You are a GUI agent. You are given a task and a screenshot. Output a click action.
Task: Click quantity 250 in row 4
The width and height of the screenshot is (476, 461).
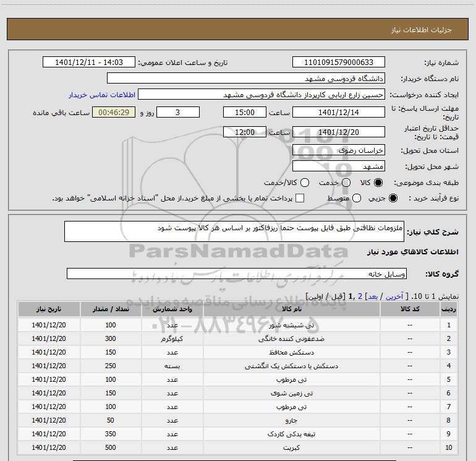point(111,366)
